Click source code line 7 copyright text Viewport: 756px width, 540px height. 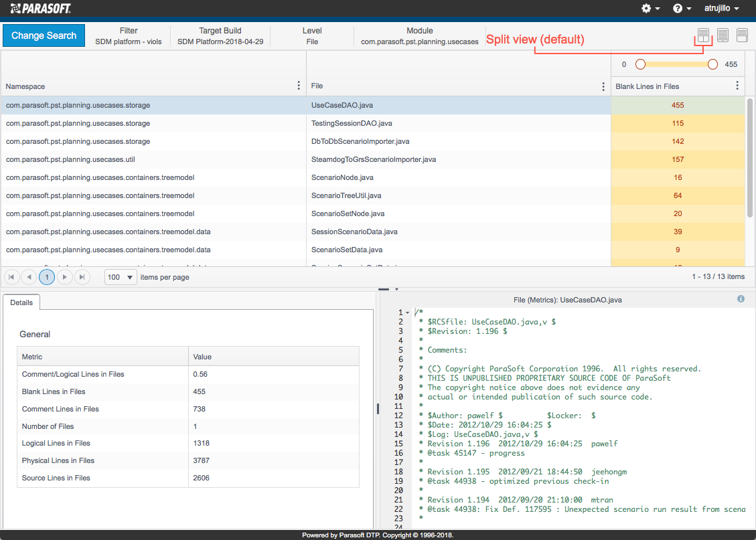pyautogui.click(x=564, y=369)
